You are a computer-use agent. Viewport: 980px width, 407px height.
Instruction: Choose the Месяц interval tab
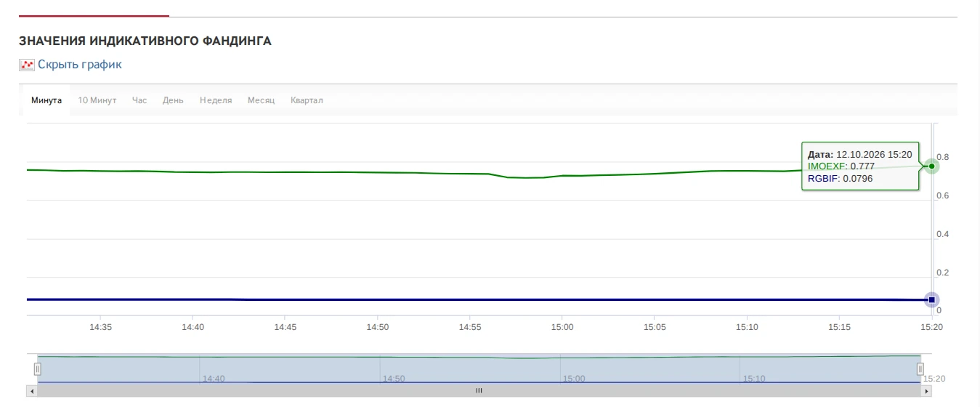coord(261,100)
